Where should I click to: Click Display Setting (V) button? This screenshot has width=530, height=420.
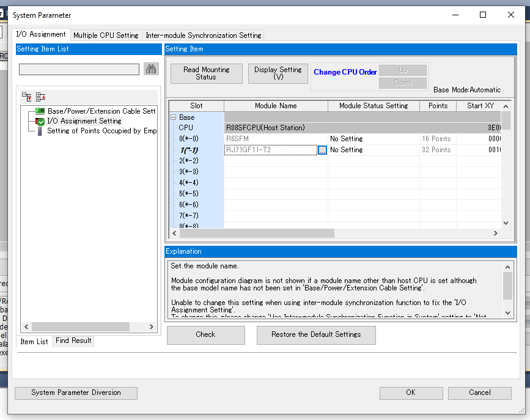click(278, 73)
